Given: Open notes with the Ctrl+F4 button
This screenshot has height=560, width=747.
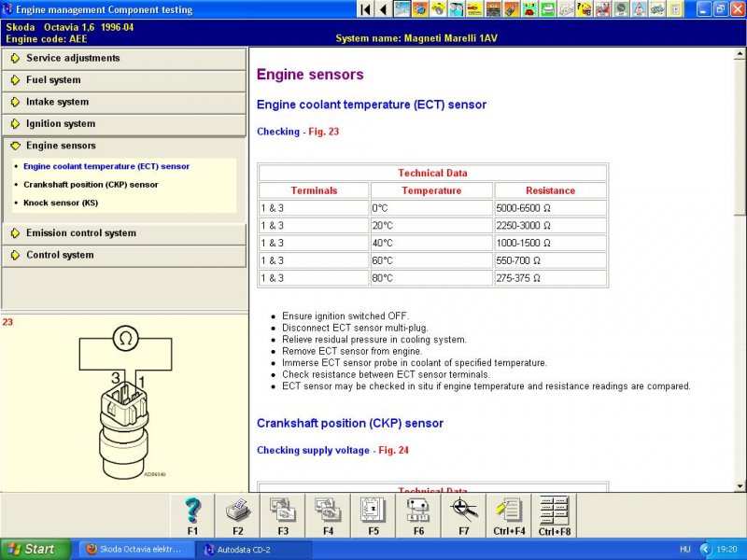Looking at the screenshot, I should pyautogui.click(x=509, y=516).
